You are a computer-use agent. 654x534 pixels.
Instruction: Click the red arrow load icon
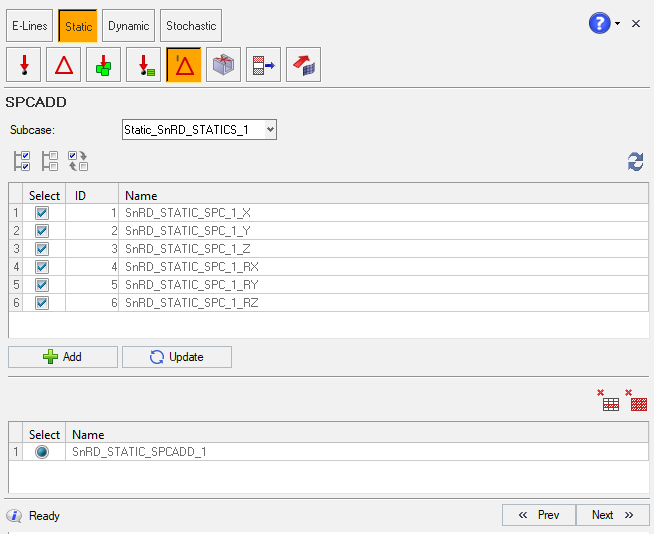pos(23,65)
